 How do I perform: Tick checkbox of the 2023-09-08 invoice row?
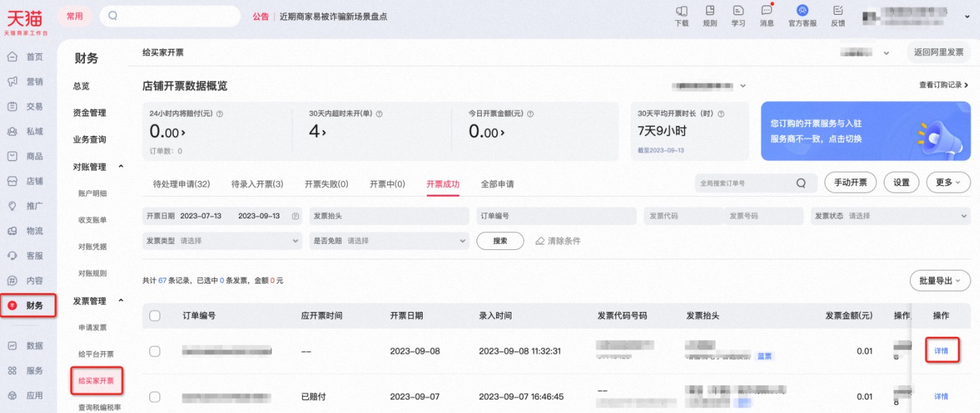coord(155,351)
